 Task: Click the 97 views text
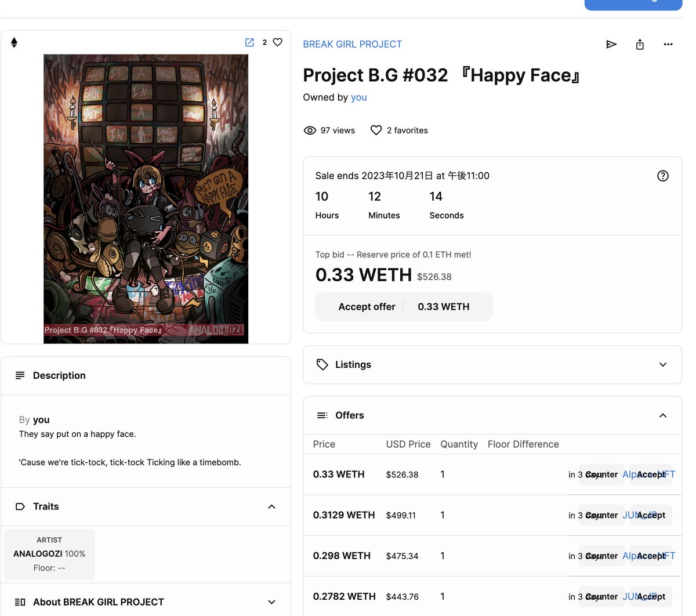[338, 131]
